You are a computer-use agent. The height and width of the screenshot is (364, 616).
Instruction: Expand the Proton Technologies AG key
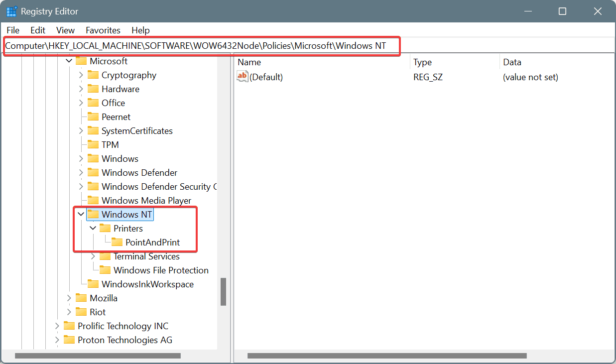[x=57, y=340]
